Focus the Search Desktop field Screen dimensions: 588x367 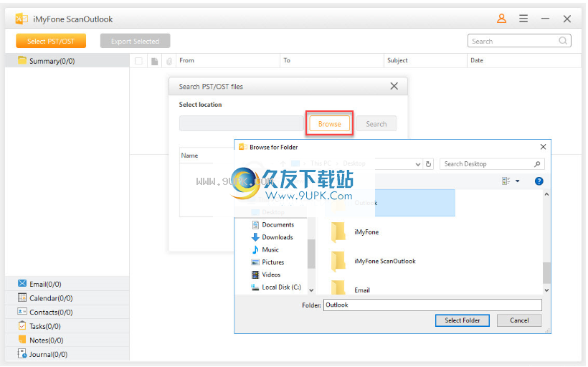(492, 164)
